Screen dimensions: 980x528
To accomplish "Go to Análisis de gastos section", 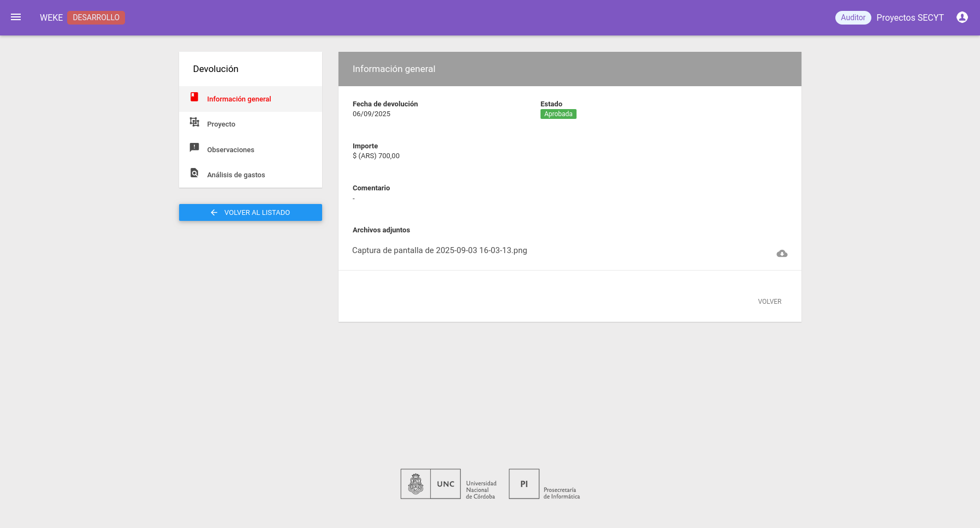I will click(236, 175).
